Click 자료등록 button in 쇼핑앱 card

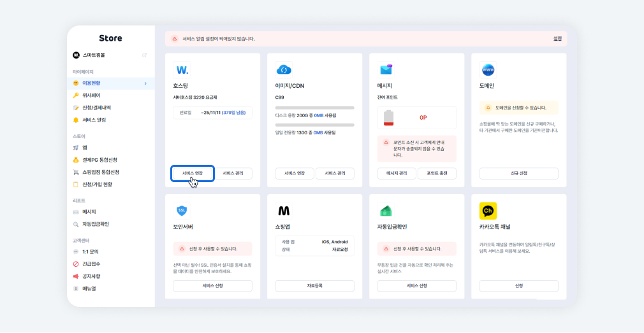click(x=314, y=286)
